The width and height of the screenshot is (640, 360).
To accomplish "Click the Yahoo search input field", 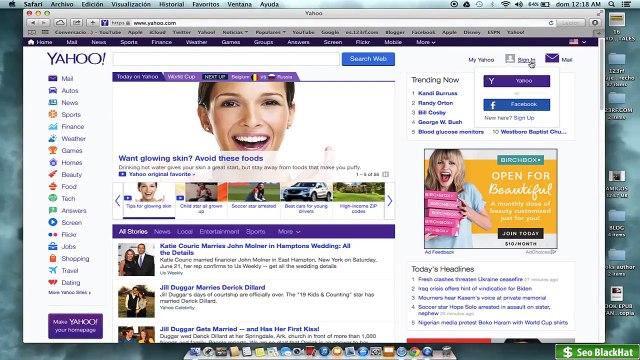I will point(226,59).
